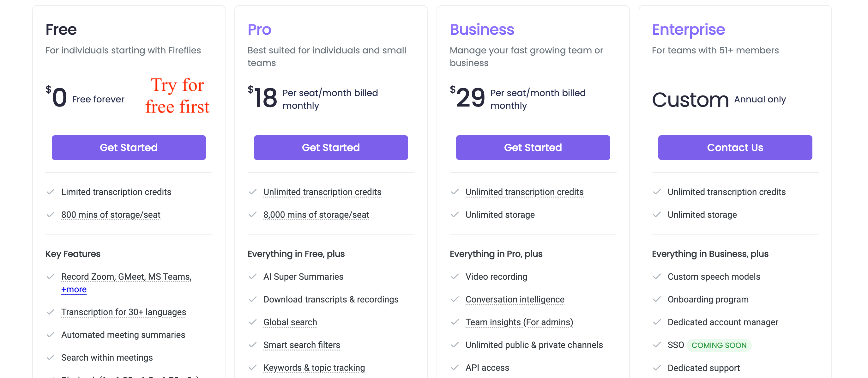Click the checkmark next to AI Super Summaries
The width and height of the screenshot is (868, 378).
coord(253,277)
